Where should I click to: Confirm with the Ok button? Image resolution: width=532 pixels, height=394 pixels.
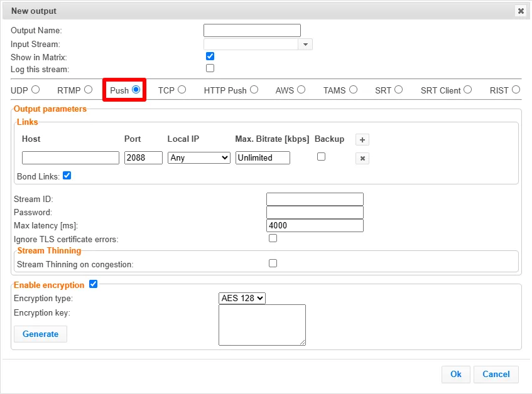[455, 375]
